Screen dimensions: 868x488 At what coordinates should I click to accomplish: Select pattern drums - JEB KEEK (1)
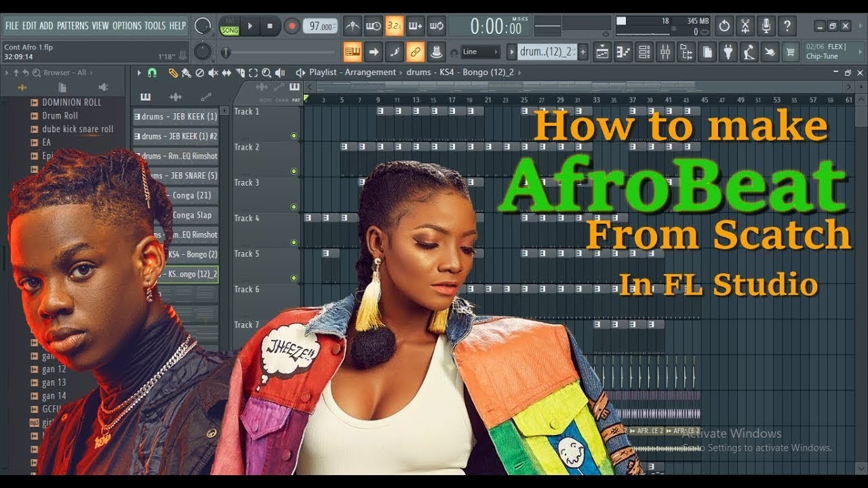pos(176,117)
